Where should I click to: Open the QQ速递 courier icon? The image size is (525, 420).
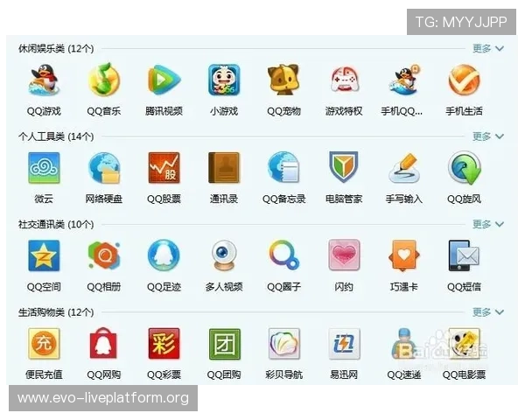pos(403,344)
